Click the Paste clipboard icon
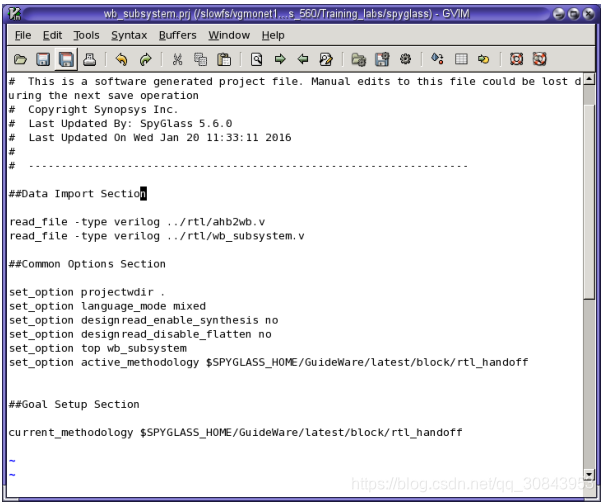Image resolution: width=604 pixels, height=502 pixels. point(224,60)
